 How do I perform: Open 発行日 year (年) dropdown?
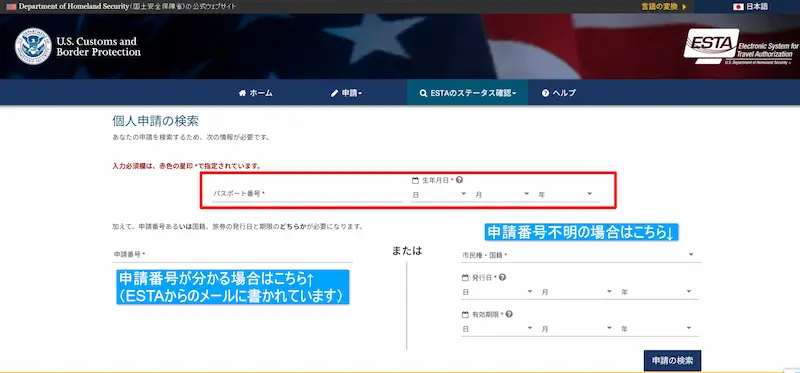pyautogui.click(x=657, y=292)
